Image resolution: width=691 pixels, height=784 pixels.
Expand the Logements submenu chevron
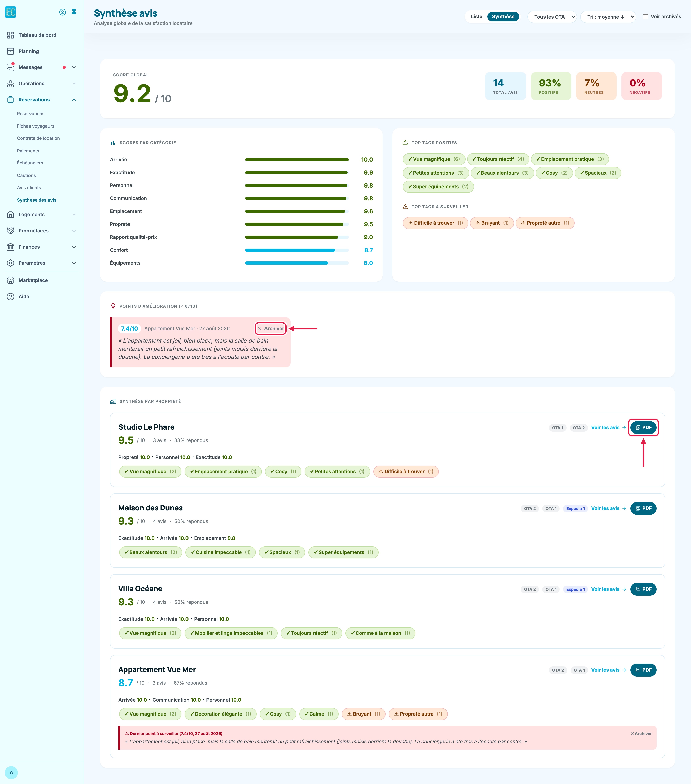click(x=74, y=214)
